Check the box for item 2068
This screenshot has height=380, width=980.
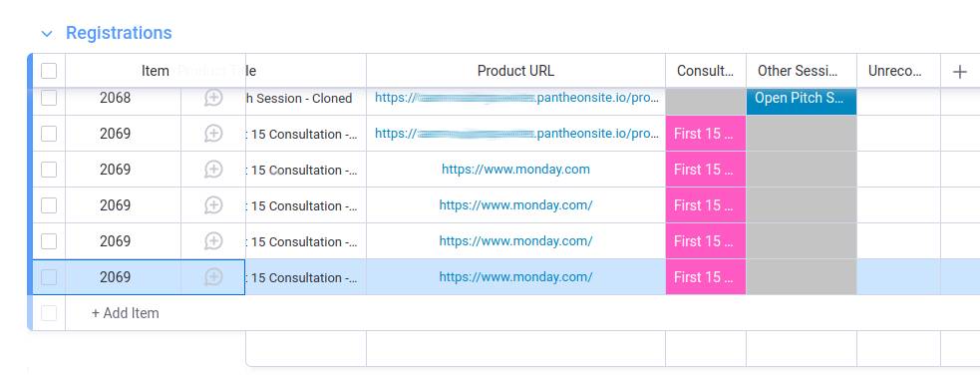[x=49, y=98]
